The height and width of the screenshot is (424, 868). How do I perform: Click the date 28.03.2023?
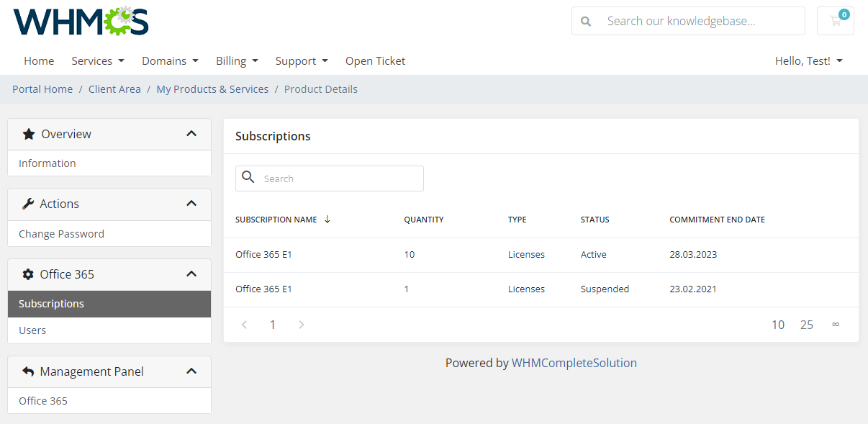click(693, 255)
